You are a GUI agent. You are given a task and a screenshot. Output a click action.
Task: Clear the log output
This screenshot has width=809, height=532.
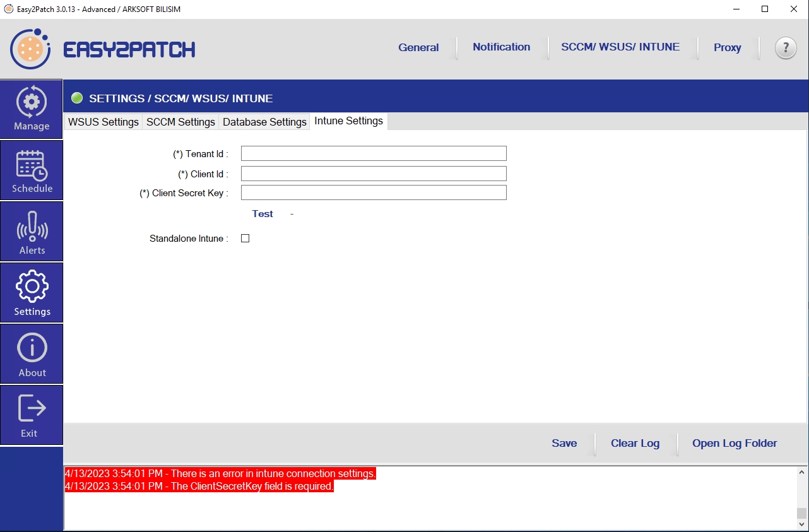[x=635, y=443]
